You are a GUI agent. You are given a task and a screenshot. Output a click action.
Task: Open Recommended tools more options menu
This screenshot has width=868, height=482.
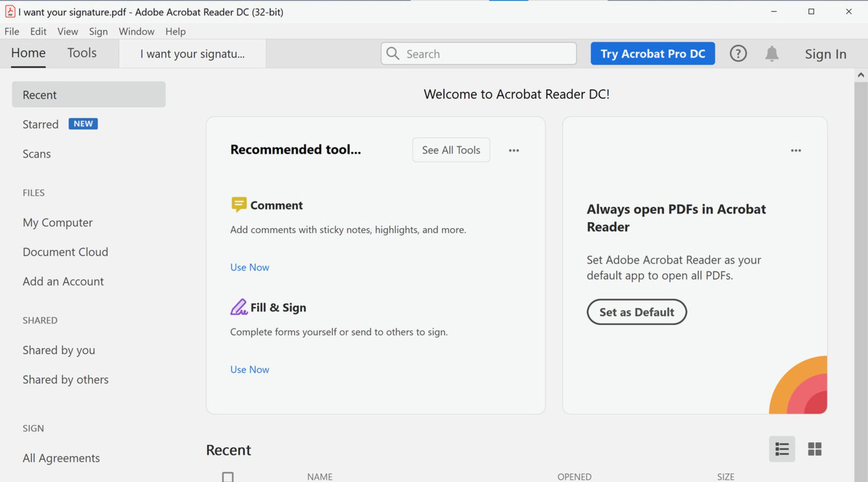[x=514, y=150]
